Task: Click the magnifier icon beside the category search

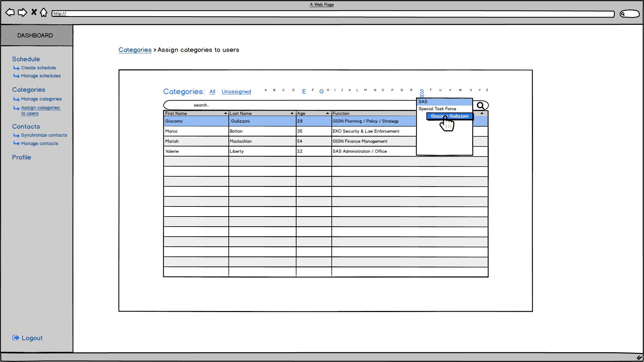Action: pyautogui.click(x=481, y=106)
